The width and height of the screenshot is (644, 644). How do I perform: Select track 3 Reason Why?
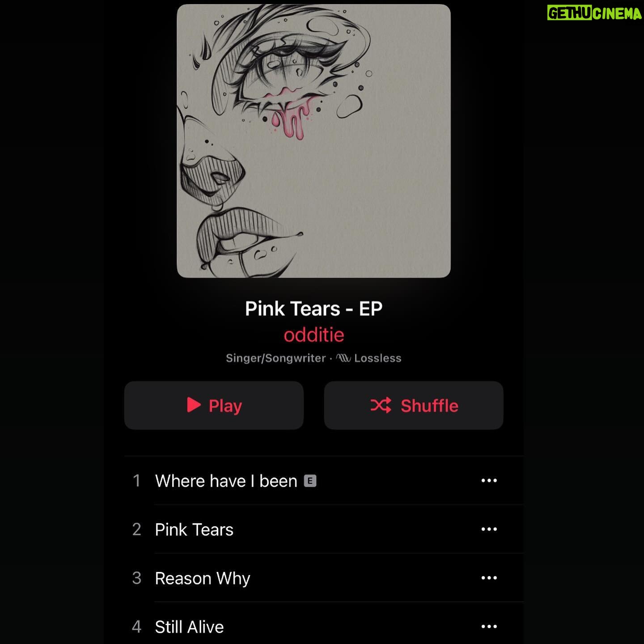[x=324, y=578]
